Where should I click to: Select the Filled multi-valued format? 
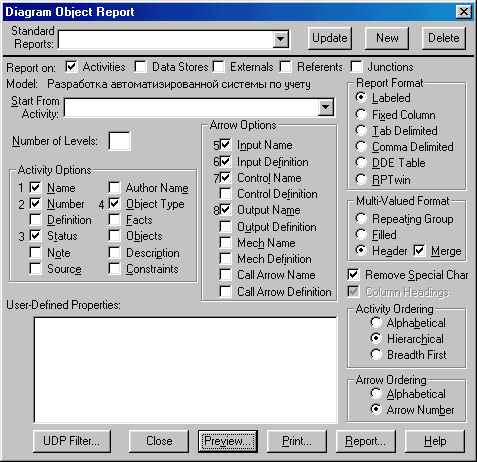(x=361, y=235)
